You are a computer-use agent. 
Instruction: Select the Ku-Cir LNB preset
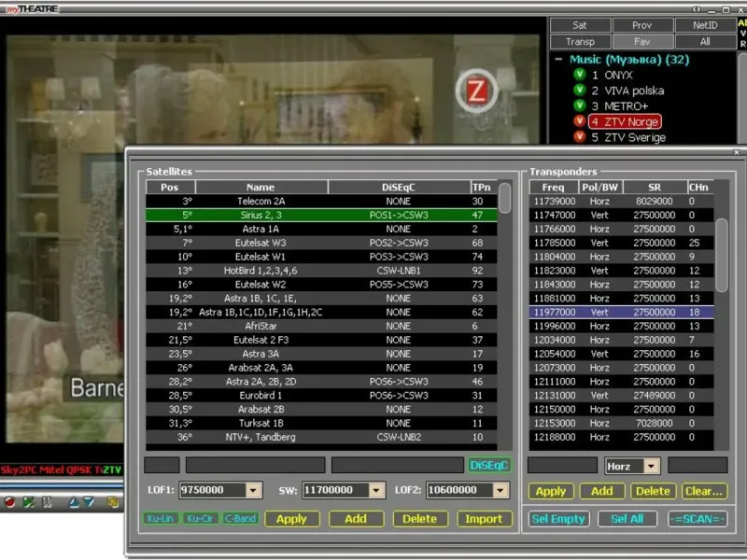tap(200, 519)
